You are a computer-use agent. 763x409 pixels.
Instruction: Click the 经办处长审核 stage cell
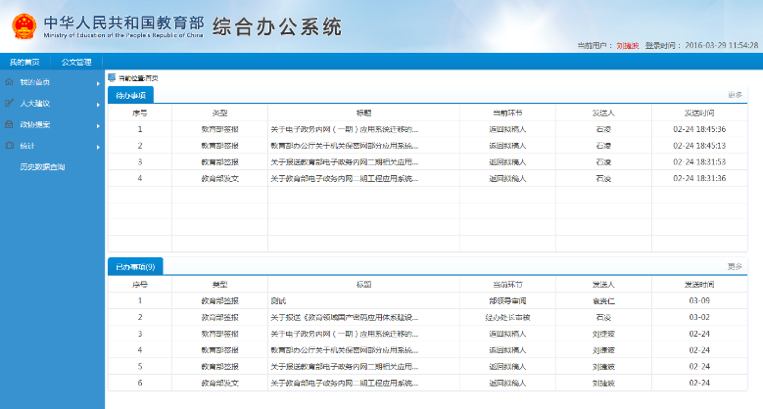coord(508,318)
